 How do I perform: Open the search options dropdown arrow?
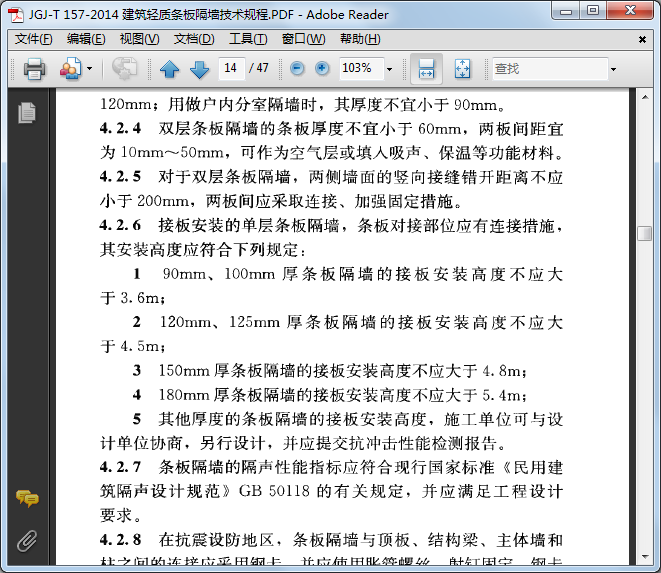pyautogui.click(x=613, y=69)
